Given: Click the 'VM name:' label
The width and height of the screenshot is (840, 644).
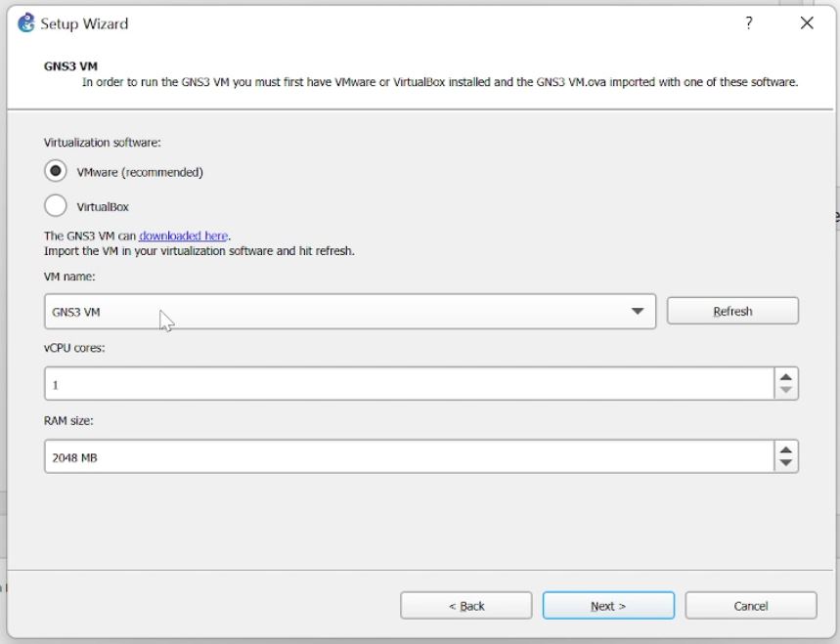Looking at the screenshot, I should point(69,277).
